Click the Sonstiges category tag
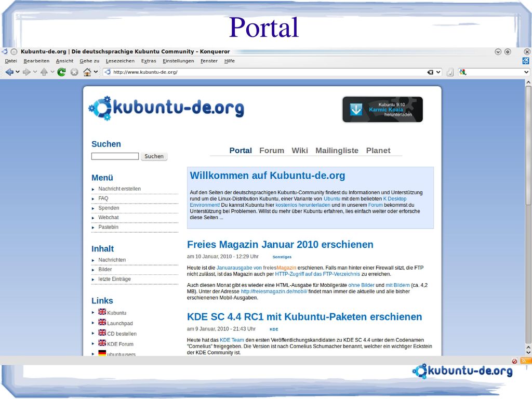This screenshot has width=532, height=399. click(282, 257)
